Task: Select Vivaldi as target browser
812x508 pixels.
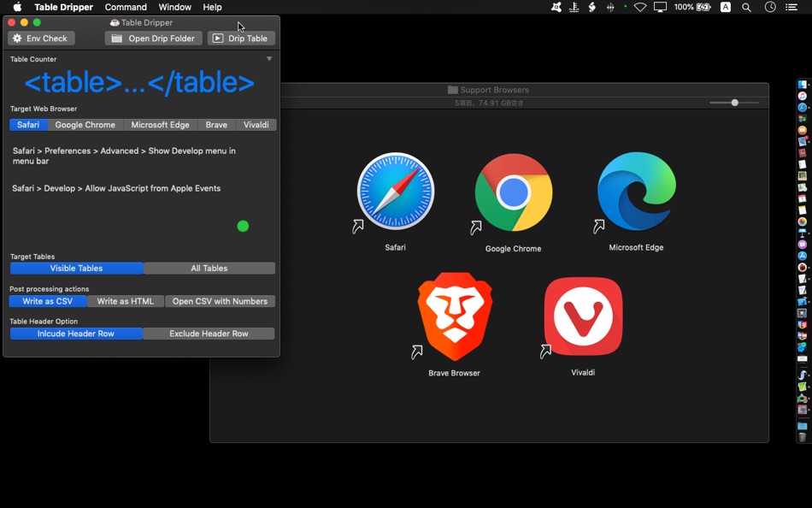Action: tap(256, 125)
